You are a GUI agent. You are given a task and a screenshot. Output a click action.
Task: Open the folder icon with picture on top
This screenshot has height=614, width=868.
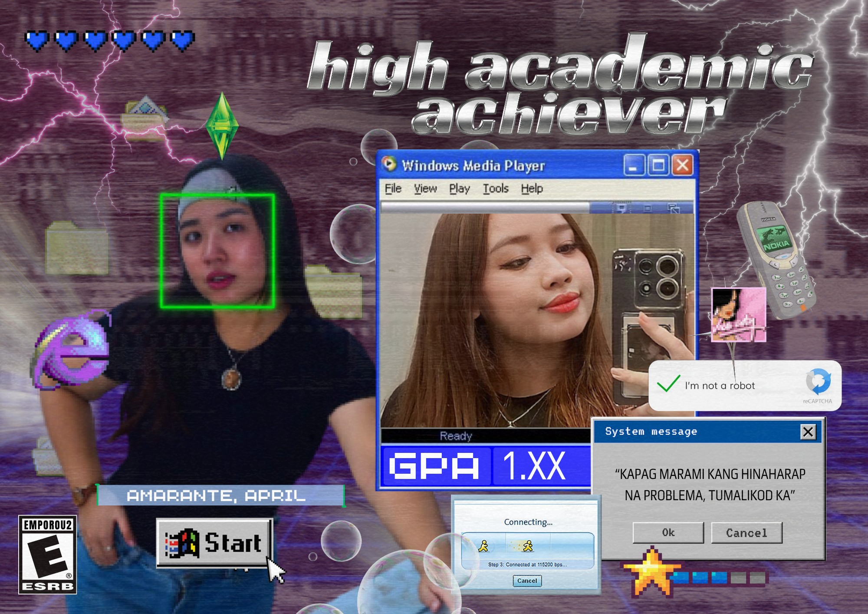click(x=145, y=117)
